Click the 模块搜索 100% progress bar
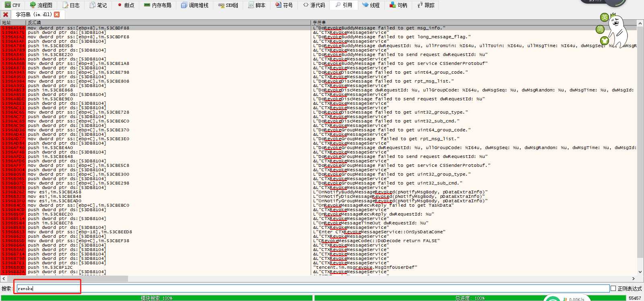Viewport: 644px width, 301px height. [x=156, y=298]
